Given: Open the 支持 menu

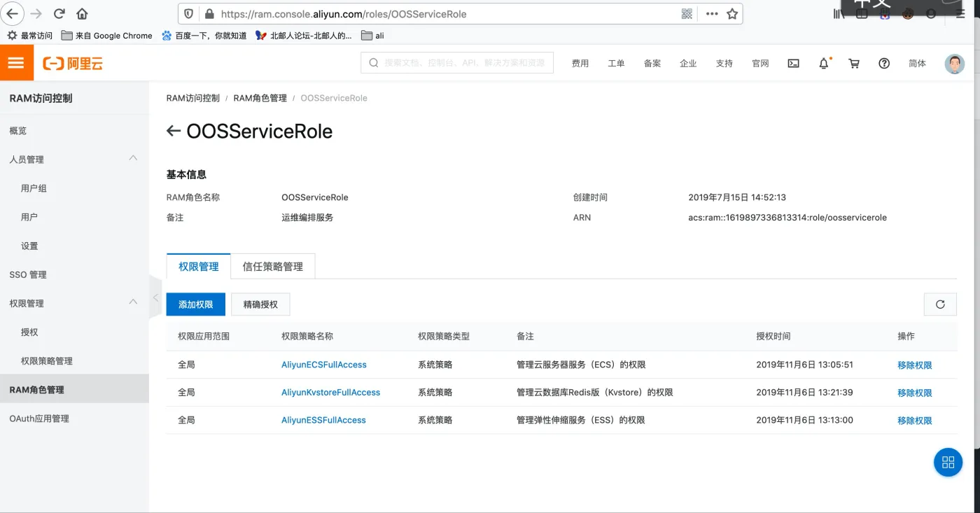Looking at the screenshot, I should 724,63.
